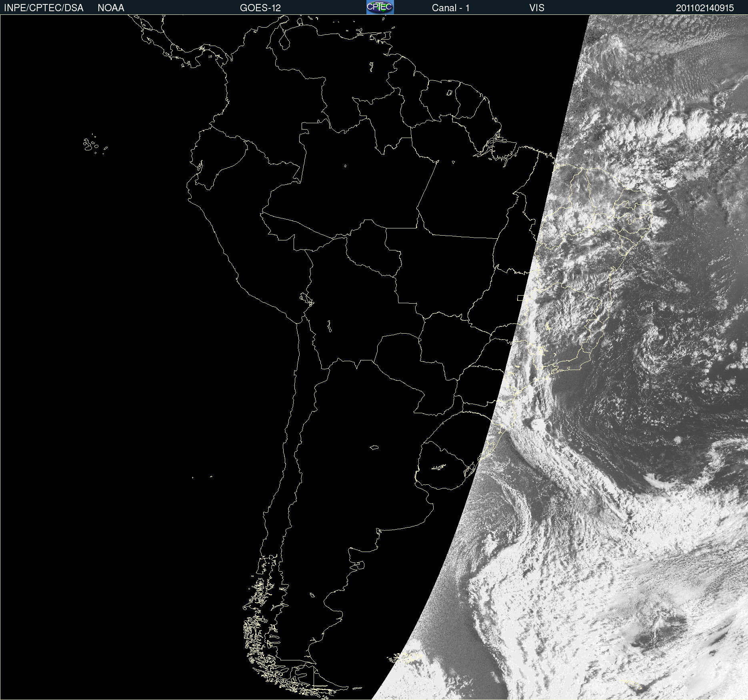Viewport: 748px width, 700px height.
Task: Click the NOAA label in header
Action: tap(111, 8)
